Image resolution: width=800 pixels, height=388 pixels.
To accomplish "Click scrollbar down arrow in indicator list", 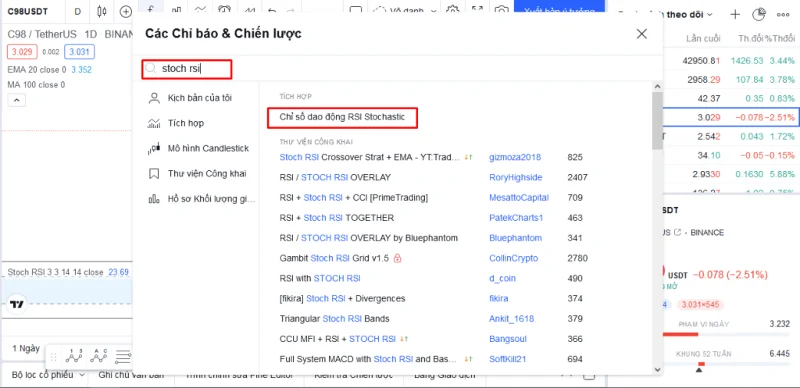I will [x=657, y=369].
